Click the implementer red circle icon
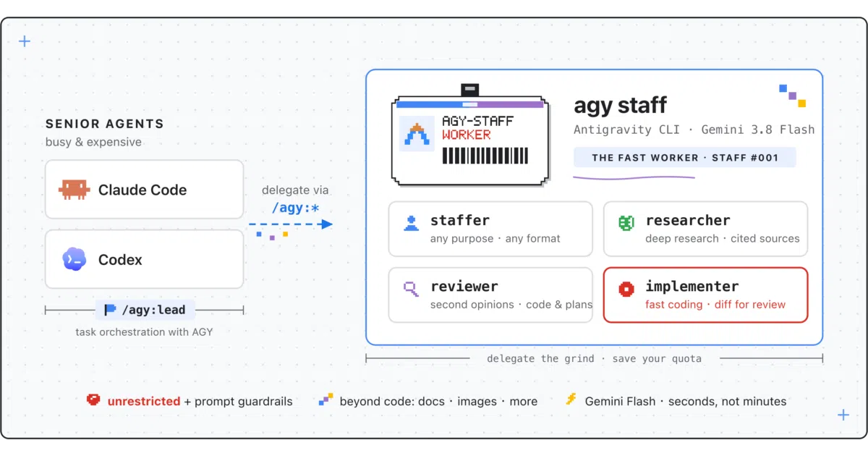Viewport: 868px width, 456px height. coord(626,290)
